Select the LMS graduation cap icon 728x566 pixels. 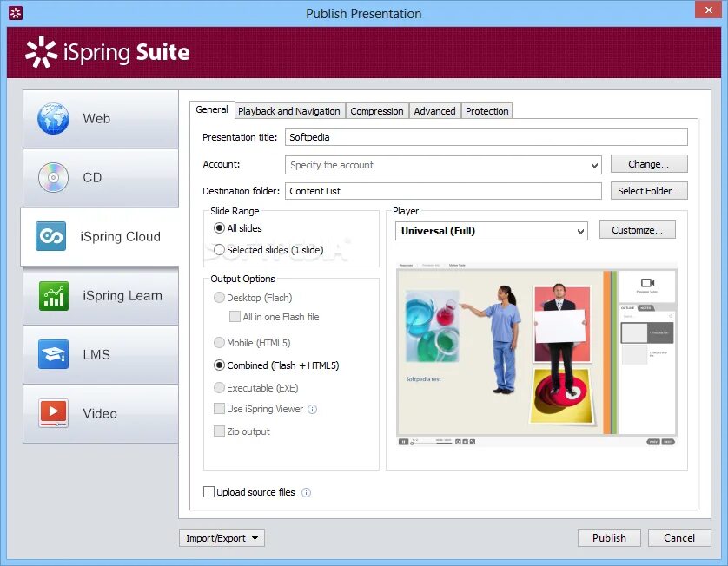(x=53, y=354)
